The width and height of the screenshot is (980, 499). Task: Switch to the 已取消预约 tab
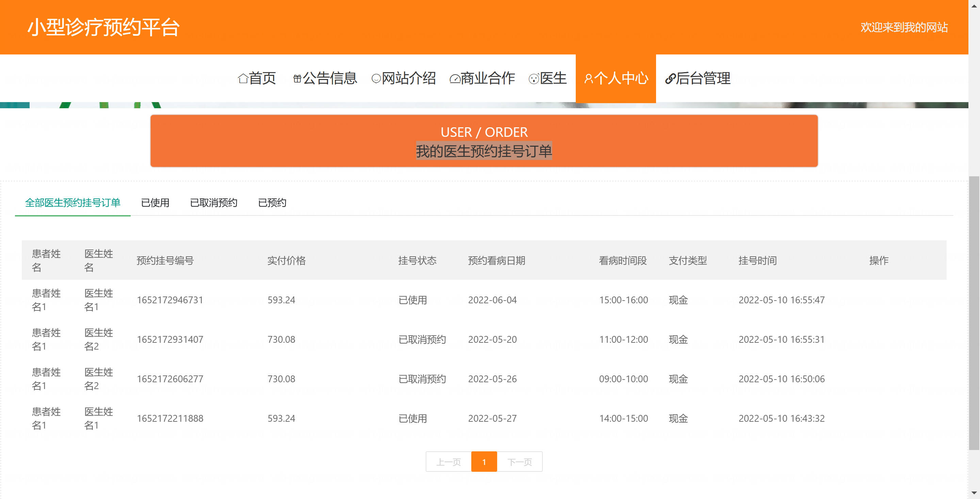(214, 203)
